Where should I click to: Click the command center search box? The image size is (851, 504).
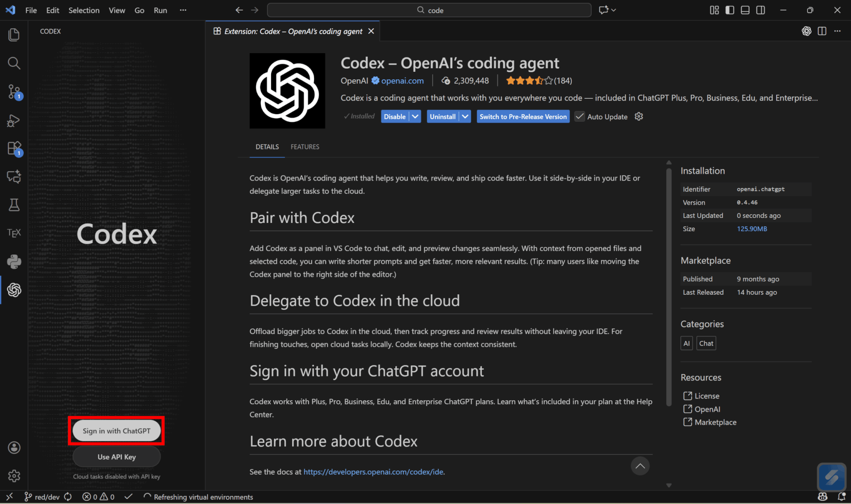click(429, 10)
